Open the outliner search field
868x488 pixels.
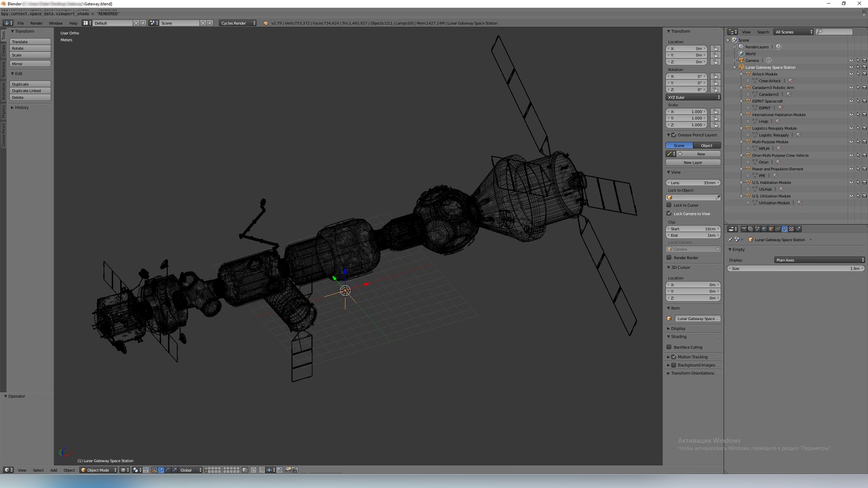[835, 32]
